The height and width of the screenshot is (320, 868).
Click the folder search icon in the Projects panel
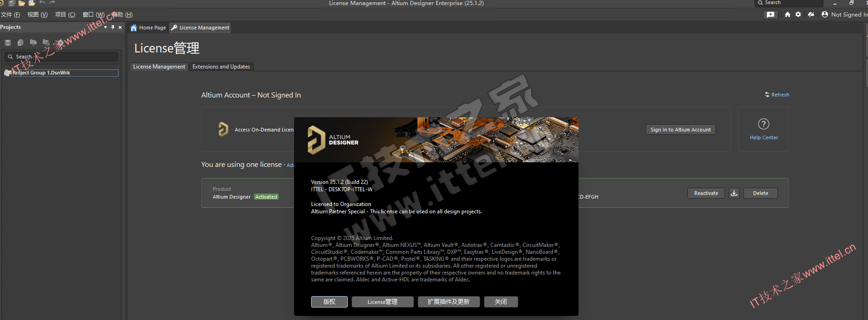click(x=33, y=42)
